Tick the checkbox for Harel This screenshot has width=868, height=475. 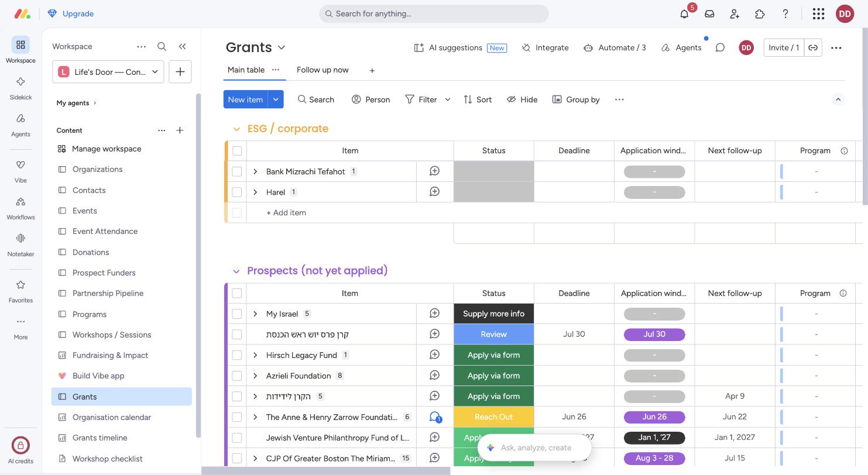click(x=237, y=192)
